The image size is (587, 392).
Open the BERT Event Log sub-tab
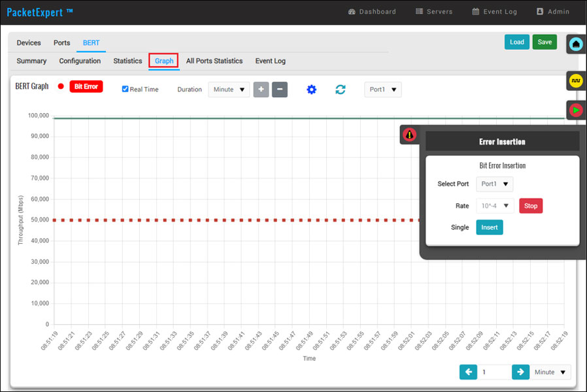coord(270,61)
